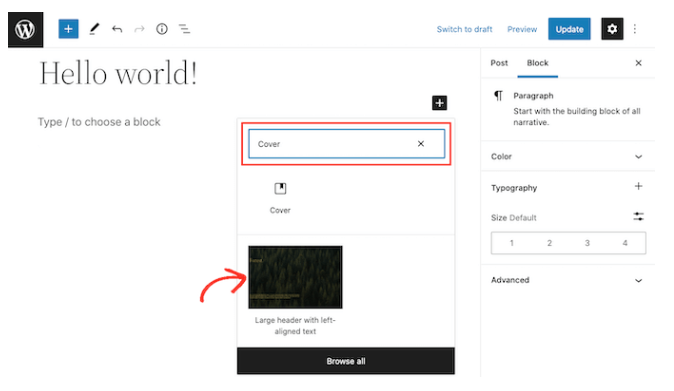Image resolution: width=674 pixels, height=391 pixels.
Task: Select the Tools pencil icon
Action: [x=94, y=29]
